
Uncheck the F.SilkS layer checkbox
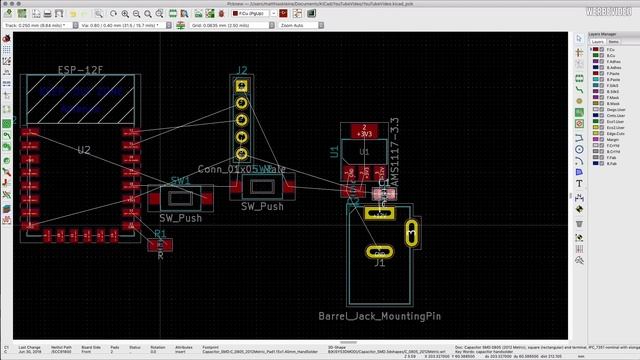[602, 86]
